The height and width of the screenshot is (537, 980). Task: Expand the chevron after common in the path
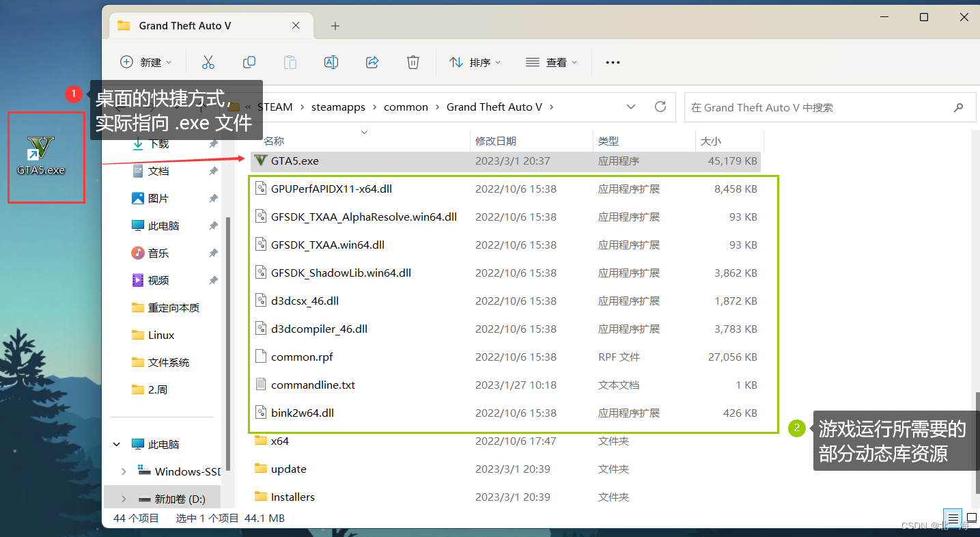437,107
